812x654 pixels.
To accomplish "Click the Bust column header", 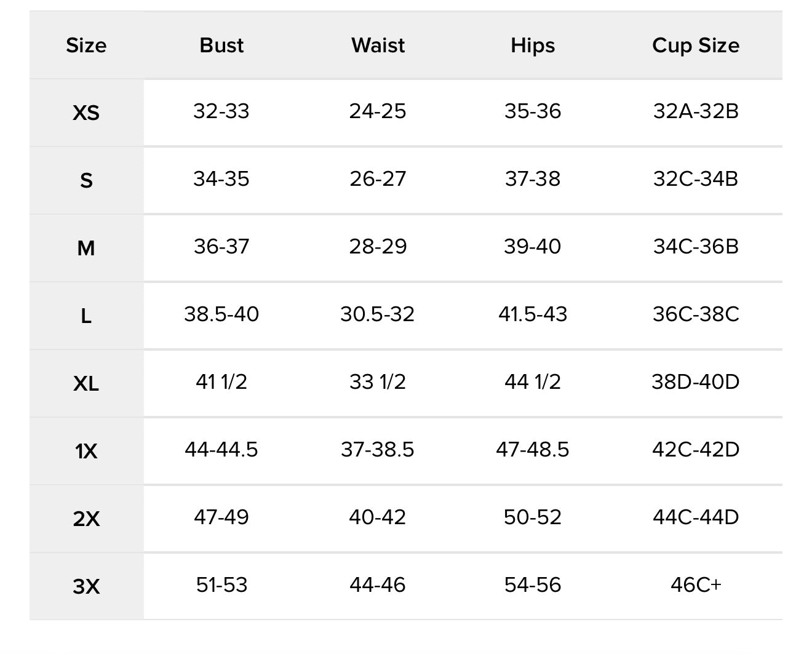I will point(221,46).
